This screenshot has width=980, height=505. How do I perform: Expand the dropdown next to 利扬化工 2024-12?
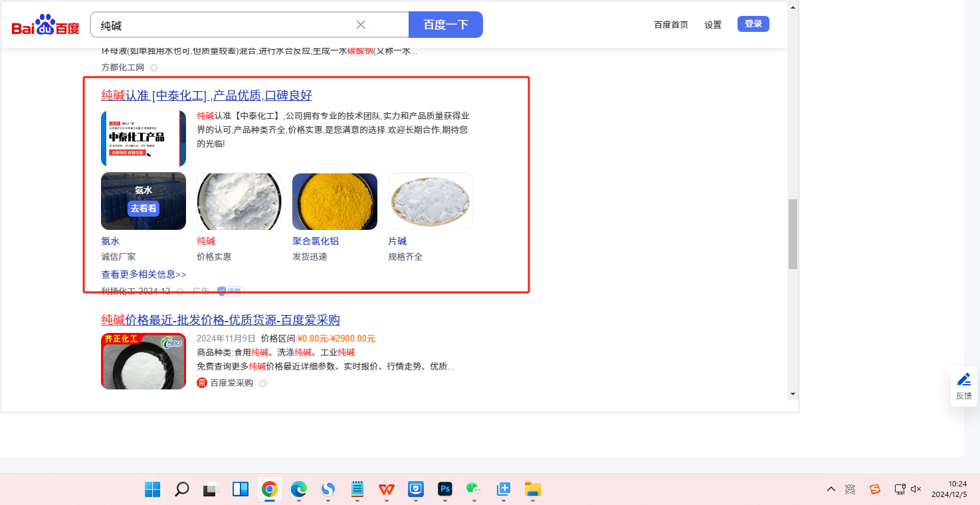coord(180,292)
